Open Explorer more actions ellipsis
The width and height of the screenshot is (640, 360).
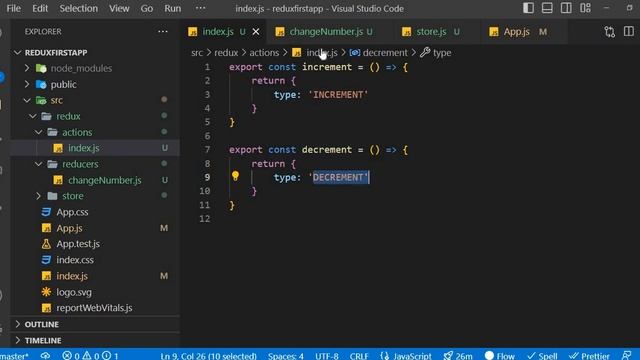(x=162, y=31)
